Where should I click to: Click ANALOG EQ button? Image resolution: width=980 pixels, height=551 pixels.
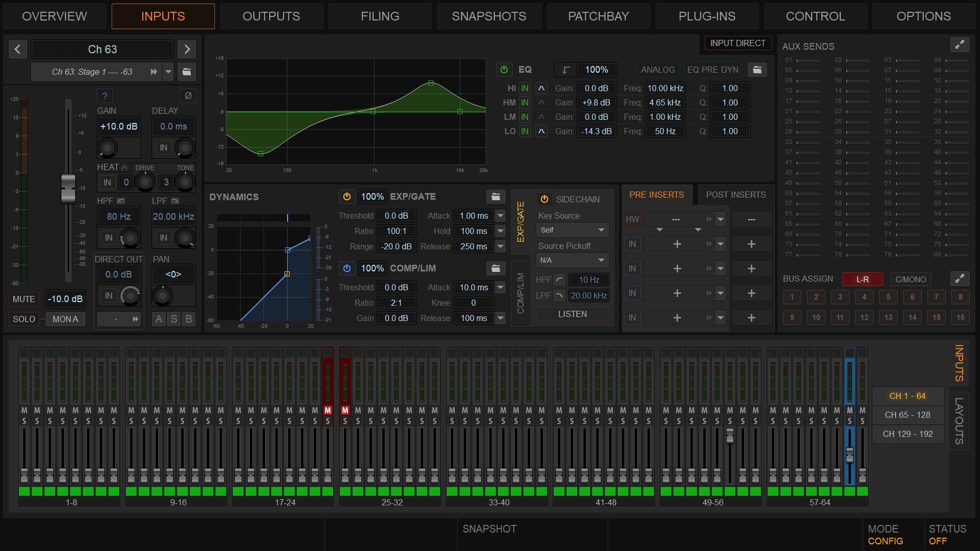(658, 70)
